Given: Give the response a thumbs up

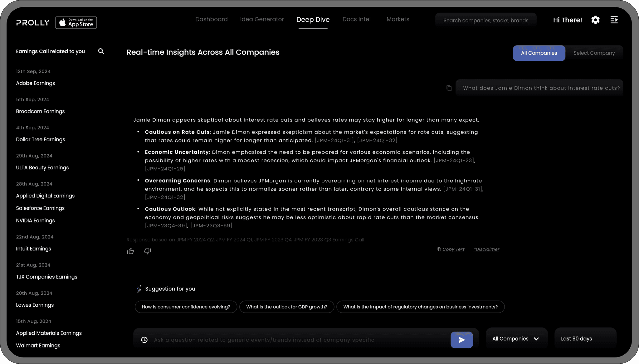Looking at the screenshot, I should (x=130, y=251).
